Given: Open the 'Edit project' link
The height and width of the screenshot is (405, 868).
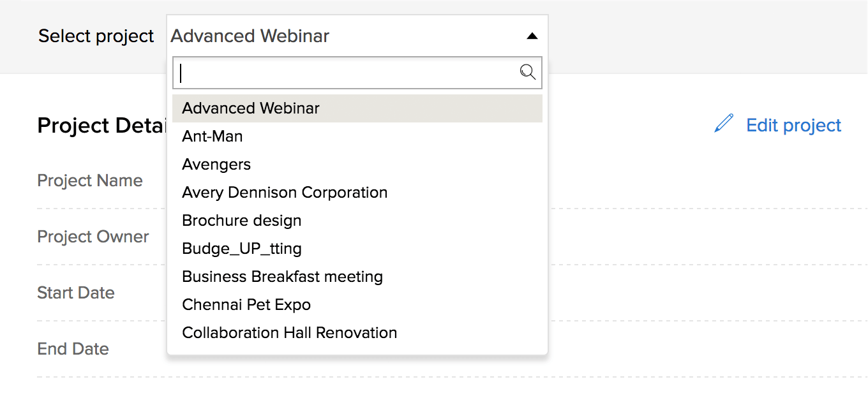Looking at the screenshot, I should [793, 125].
